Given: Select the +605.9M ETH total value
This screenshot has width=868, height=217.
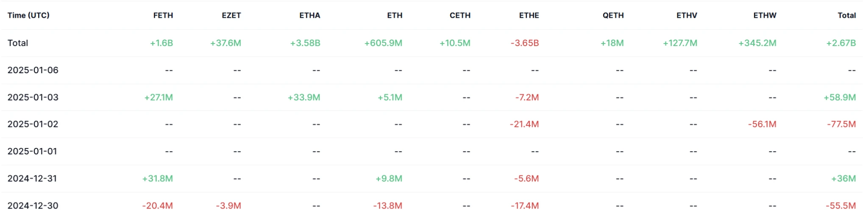Looking at the screenshot, I should [383, 43].
